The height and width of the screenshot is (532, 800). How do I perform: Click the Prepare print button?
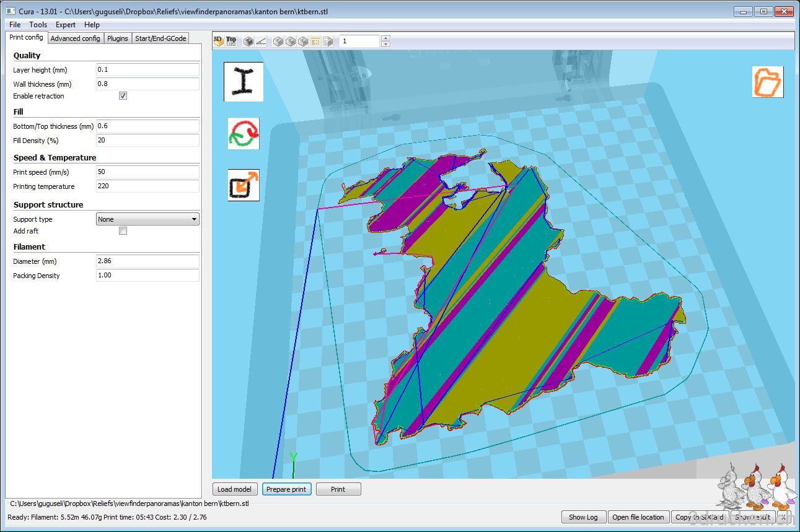point(286,489)
